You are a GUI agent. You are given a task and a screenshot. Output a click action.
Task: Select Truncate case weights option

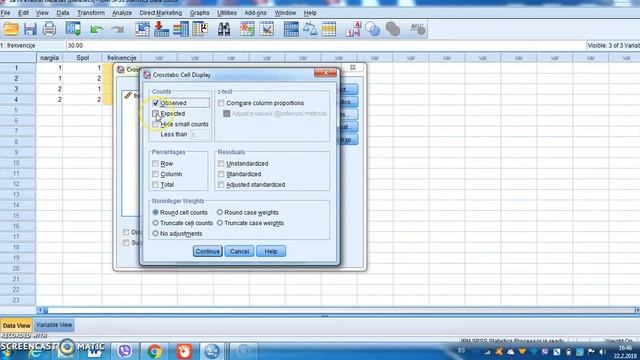click(x=220, y=223)
